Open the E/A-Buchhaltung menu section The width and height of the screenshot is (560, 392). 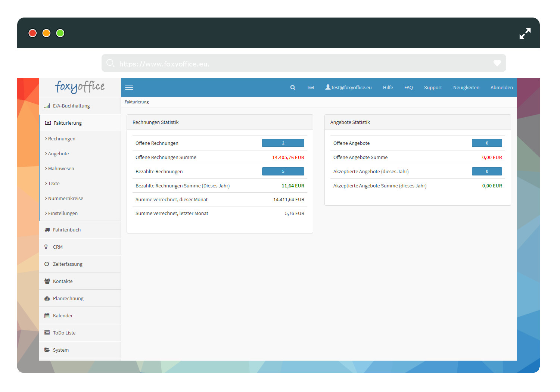[x=71, y=106]
